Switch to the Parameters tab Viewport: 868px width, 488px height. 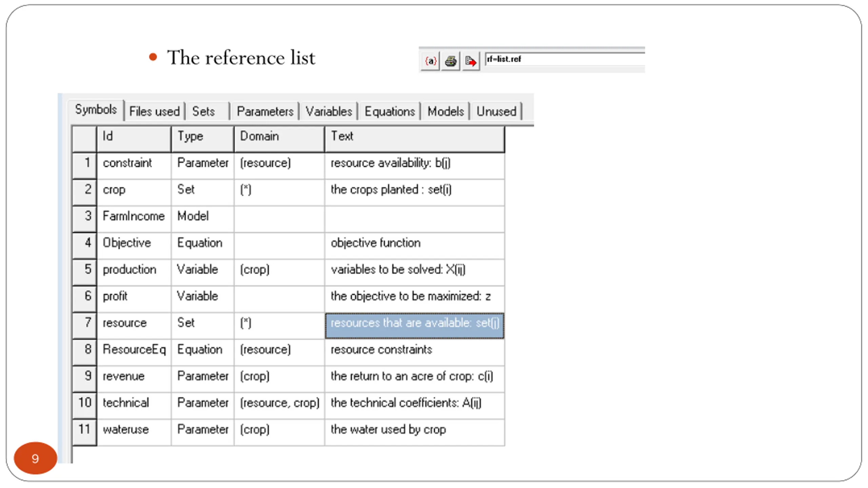(265, 111)
